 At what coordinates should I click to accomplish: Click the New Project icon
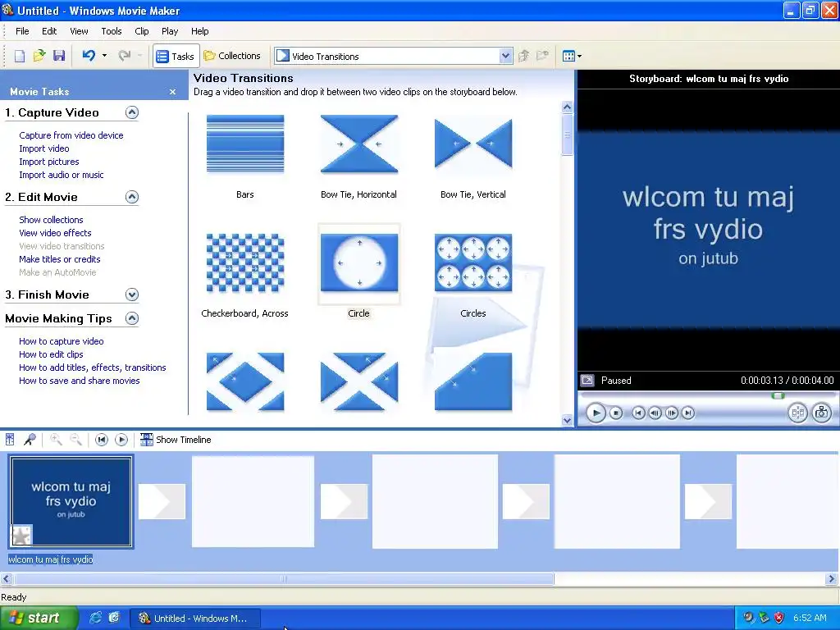[x=20, y=56]
